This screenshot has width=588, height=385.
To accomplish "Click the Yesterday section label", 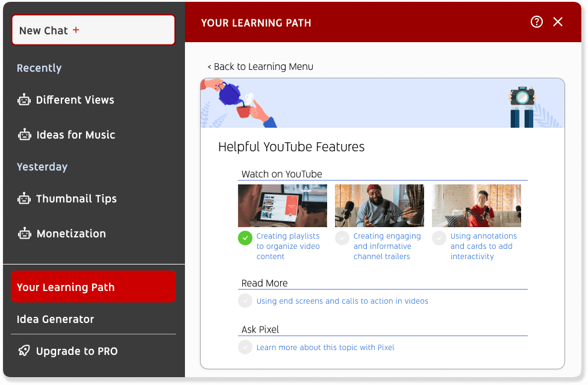I will tap(42, 166).
